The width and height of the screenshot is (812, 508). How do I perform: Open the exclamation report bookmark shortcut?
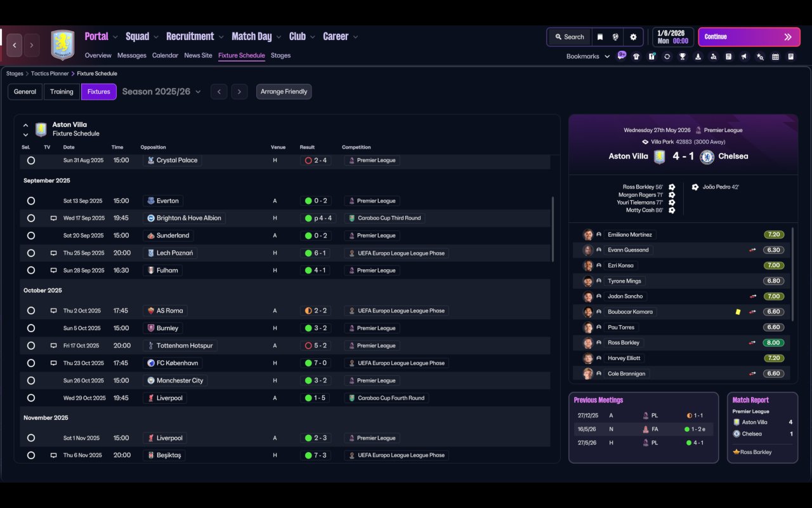coord(652,57)
